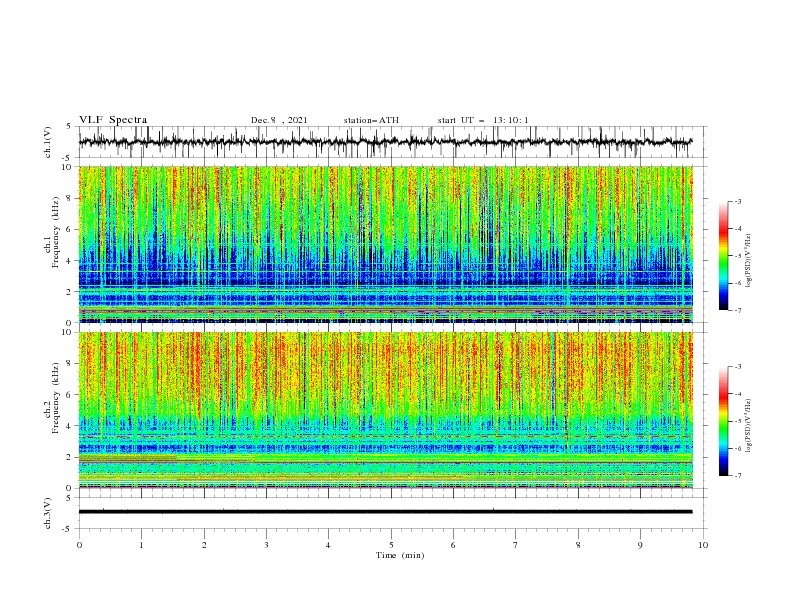Viewport: 792px width, 612px height.
Task: Click the "ch.1(V)" y-axis label
Action: pyautogui.click(x=48, y=142)
